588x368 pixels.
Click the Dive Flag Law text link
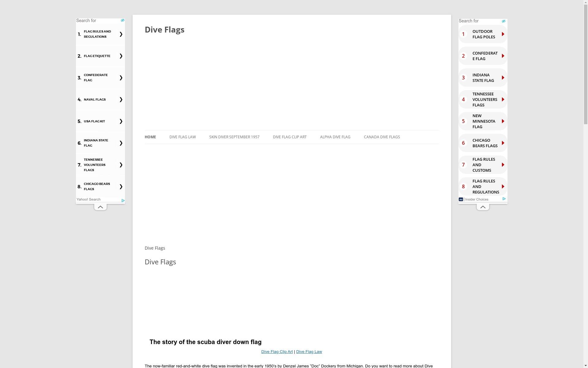[309, 352]
